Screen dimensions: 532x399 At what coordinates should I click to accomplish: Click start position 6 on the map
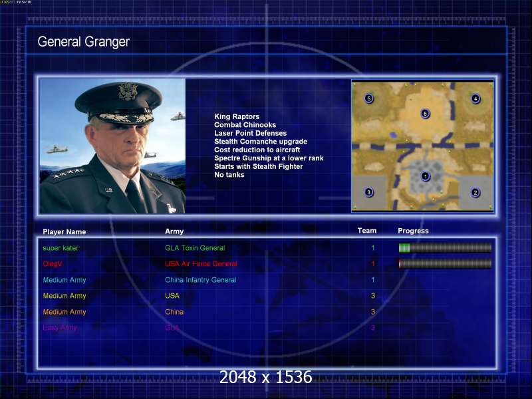[x=425, y=113]
